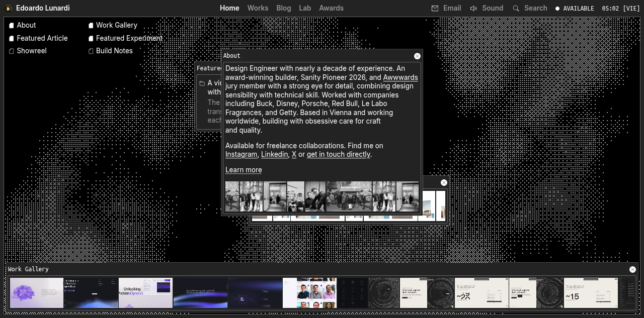Image resolution: width=644 pixels, height=318 pixels.
Task: Navigate to the Works page
Action: click(258, 8)
